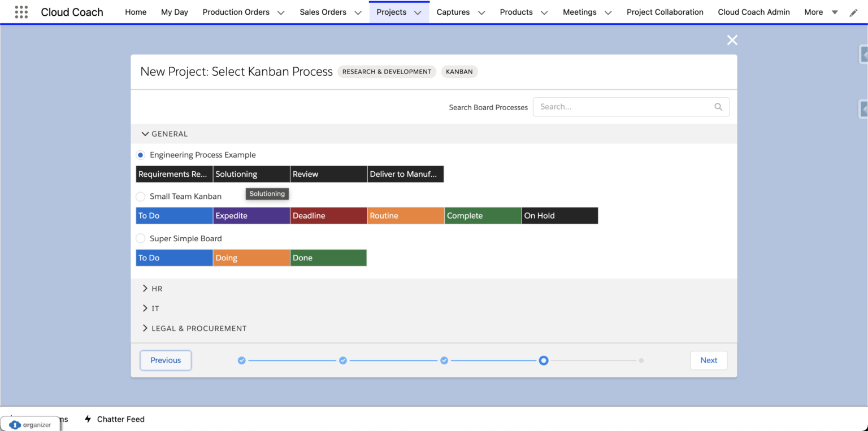Viewport: 868px width, 431px height.
Task: Click the Previous button
Action: (x=165, y=360)
